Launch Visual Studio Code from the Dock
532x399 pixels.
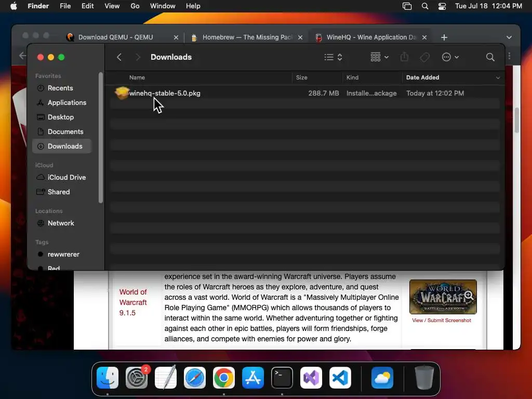pyautogui.click(x=340, y=378)
